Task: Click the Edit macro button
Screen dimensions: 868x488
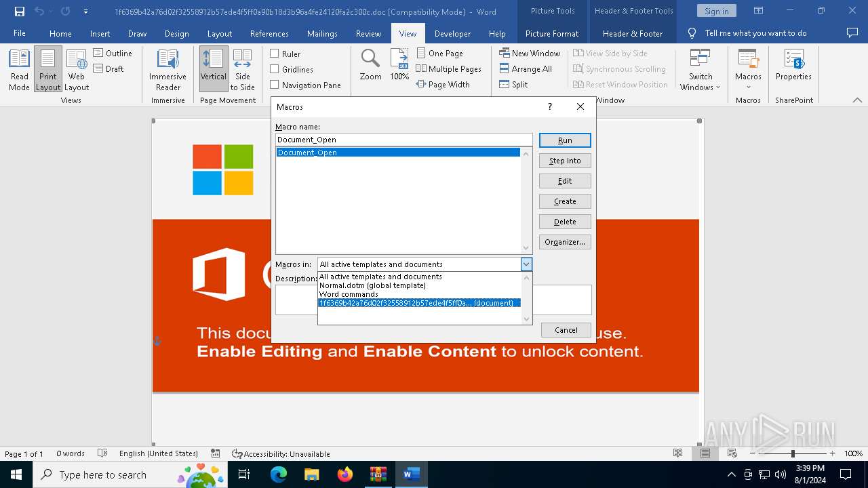Action: 565,181
